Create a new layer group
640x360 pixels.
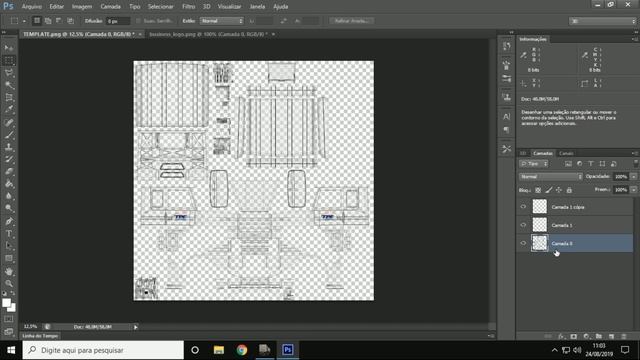coord(599,336)
